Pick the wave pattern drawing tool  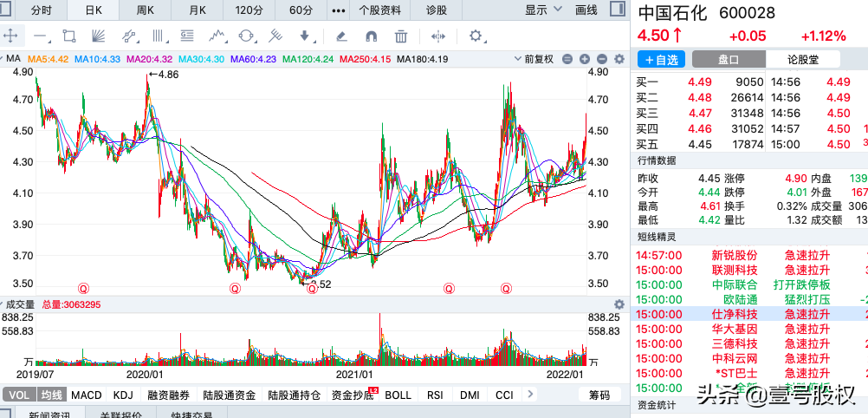tap(218, 36)
